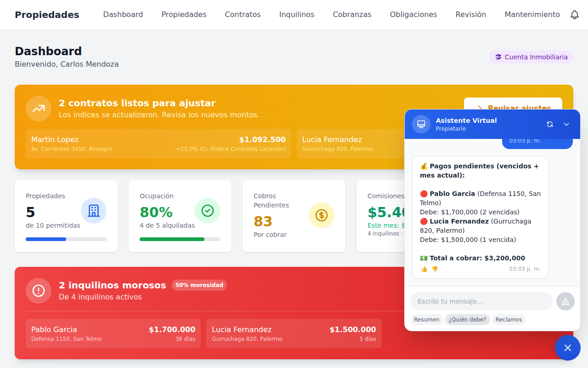Open the notification bell icon
The height and width of the screenshot is (368, 588).
tap(575, 14)
